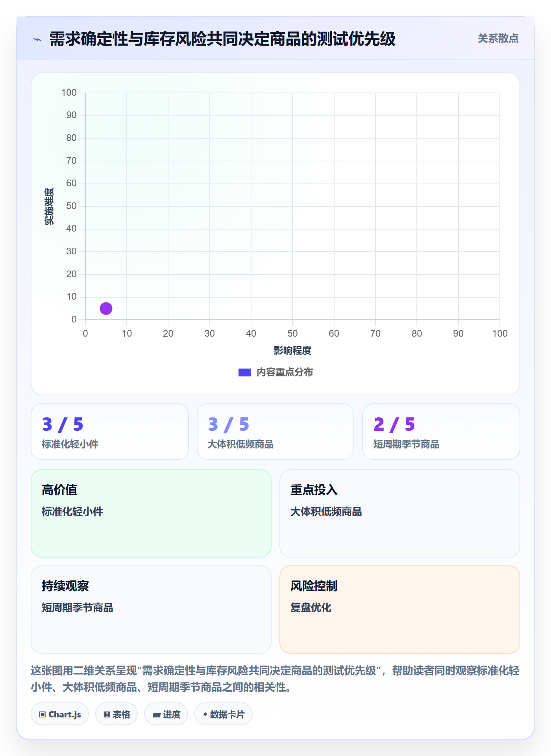Click the 高价值 quadrant card
Image resolution: width=551 pixels, height=756 pixels.
point(151,513)
